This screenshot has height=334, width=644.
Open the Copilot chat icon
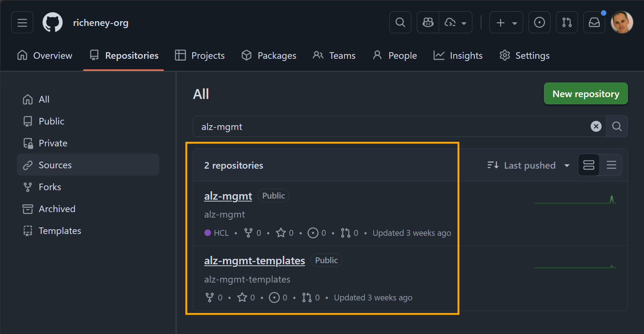(x=428, y=23)
